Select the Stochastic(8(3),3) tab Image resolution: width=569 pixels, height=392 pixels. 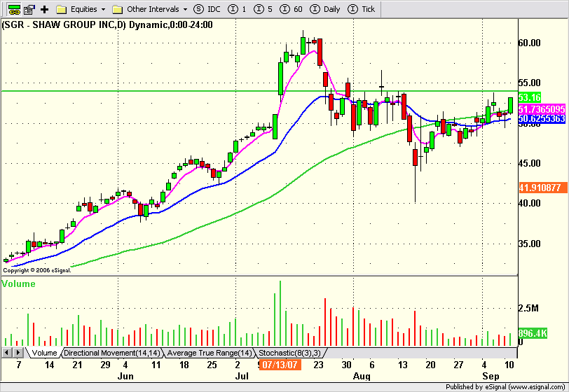(x=289, y=353)
